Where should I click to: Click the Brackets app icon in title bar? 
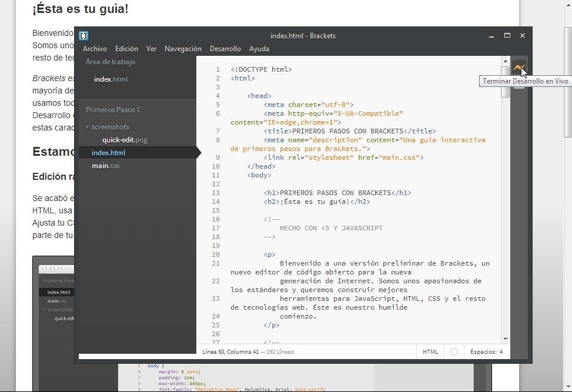point(83,35)
